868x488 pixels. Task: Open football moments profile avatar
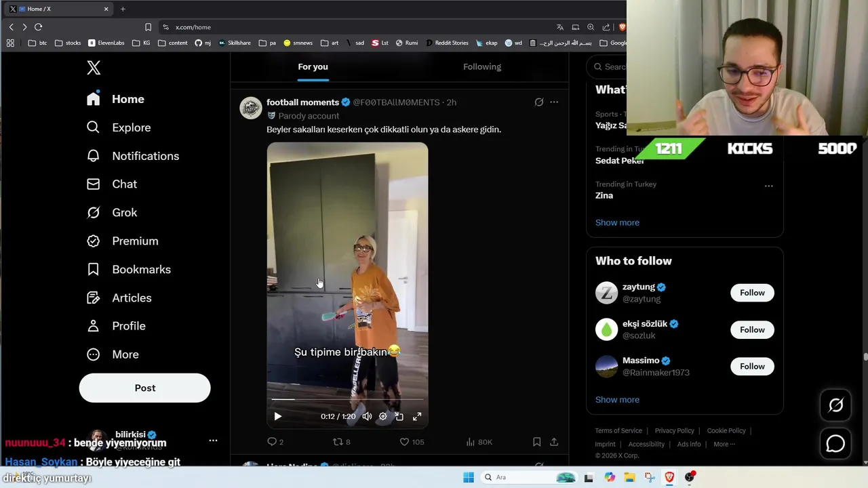click(x=250, y=108)
